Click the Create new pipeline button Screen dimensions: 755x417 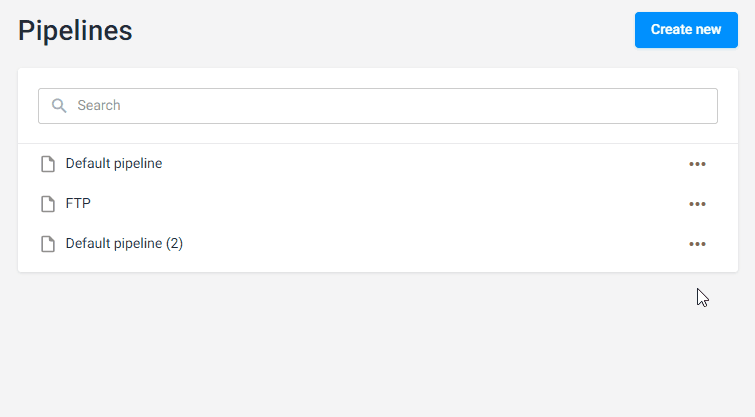686,30
